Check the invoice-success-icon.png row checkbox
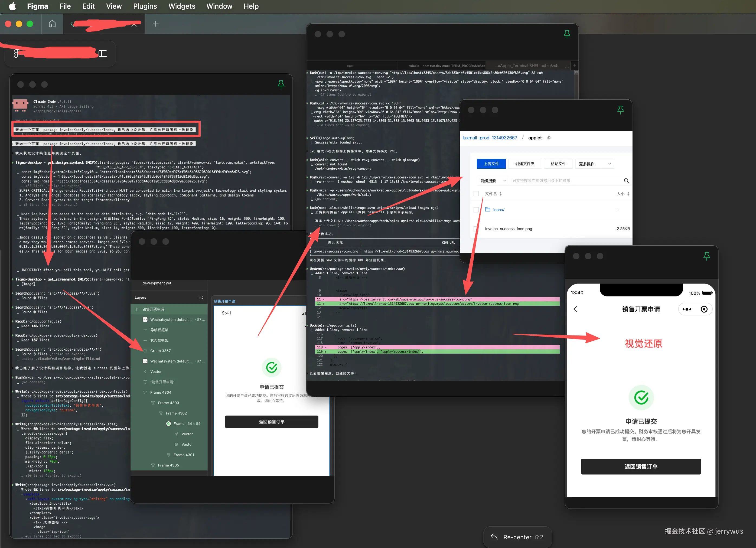The image size is (756, 548). point(476,229)
